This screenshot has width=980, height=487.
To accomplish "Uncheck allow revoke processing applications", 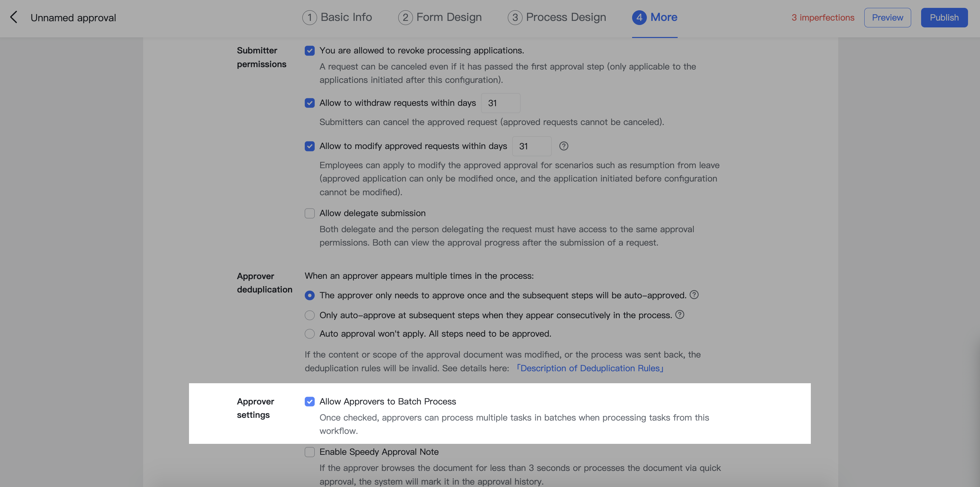I will [309, 50].
